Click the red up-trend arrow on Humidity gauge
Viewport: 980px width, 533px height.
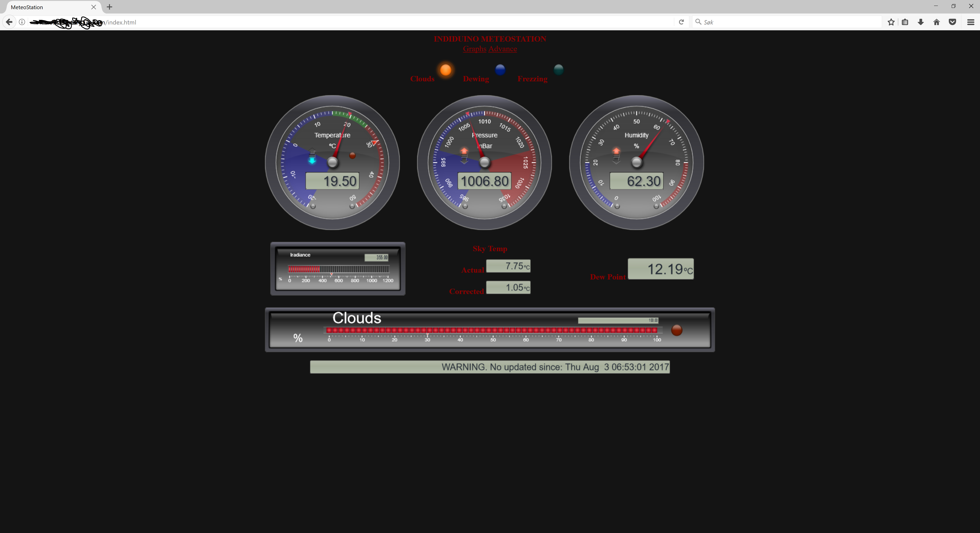pyautogui.click(x=616, y=151)
